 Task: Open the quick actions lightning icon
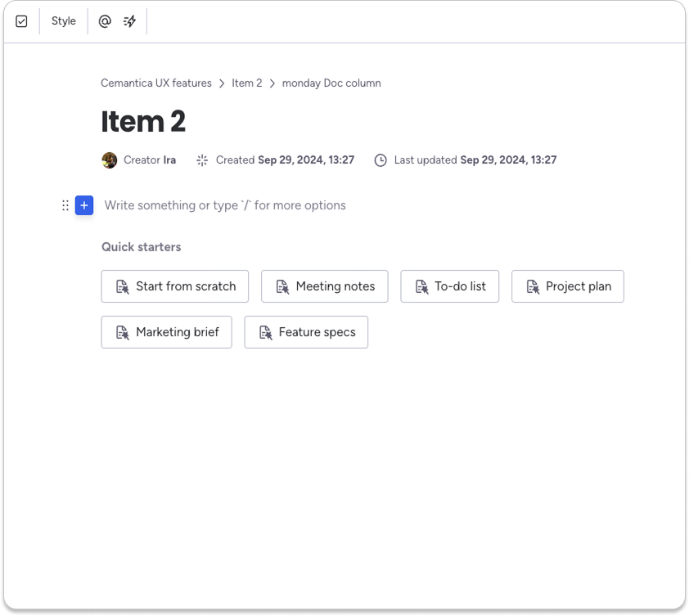[129, 21]
